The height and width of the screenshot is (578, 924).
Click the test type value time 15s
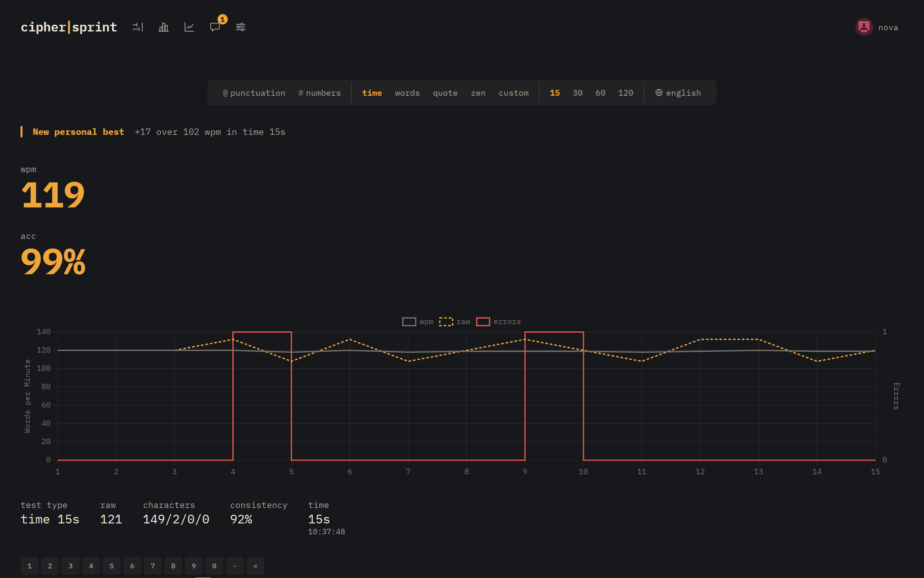(x=50, y=519)
